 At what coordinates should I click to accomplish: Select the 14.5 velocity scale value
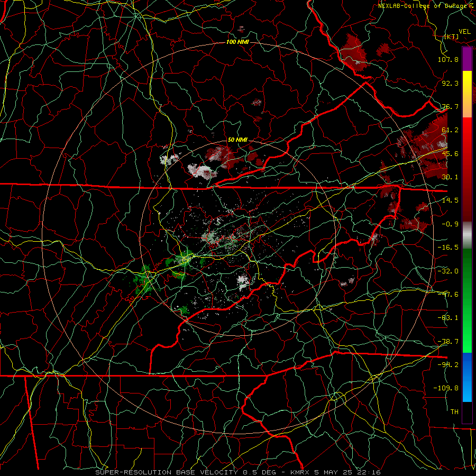click(450, 200)
